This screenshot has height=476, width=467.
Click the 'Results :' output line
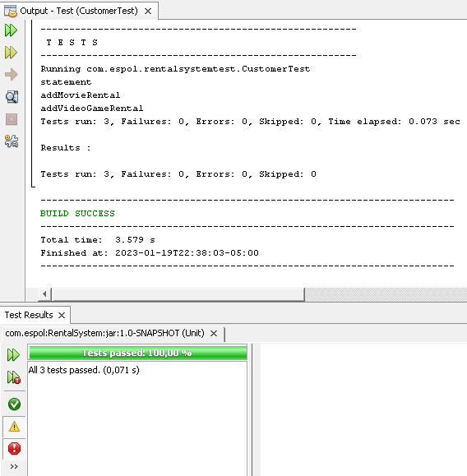tap(66, 148)
